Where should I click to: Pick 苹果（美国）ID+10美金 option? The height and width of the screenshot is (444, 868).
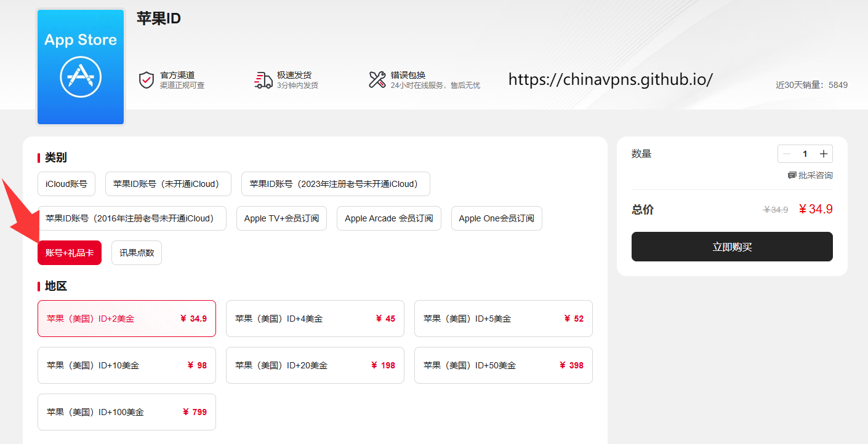pyautogui.click(x=127, y=365)
